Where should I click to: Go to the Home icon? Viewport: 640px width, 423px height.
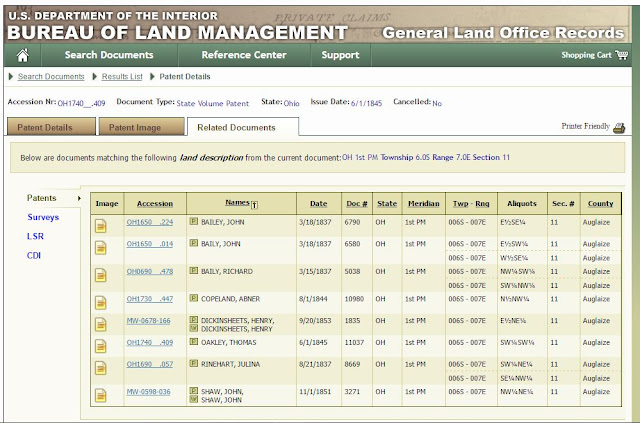coord(22,55)
